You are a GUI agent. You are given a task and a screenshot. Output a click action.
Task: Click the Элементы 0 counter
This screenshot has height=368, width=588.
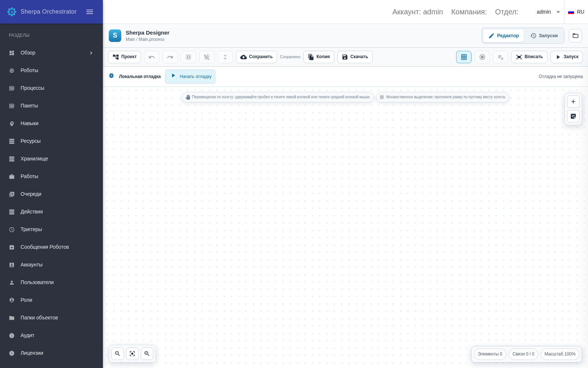coord(490,354)
